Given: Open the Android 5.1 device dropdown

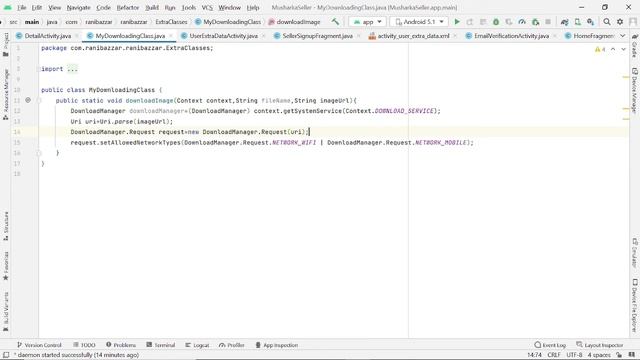Looking at the screenshot, I should [x=419, y=22].
